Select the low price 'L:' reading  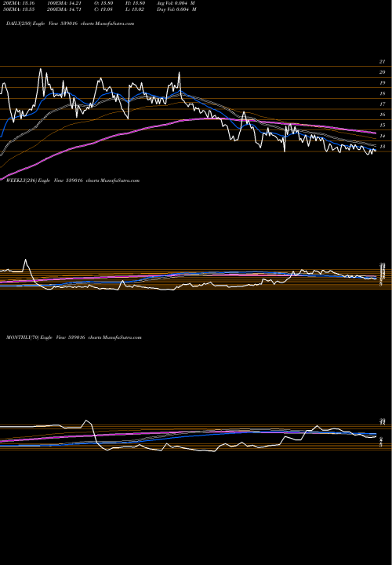pyautogui.click(x=136, y=9)
